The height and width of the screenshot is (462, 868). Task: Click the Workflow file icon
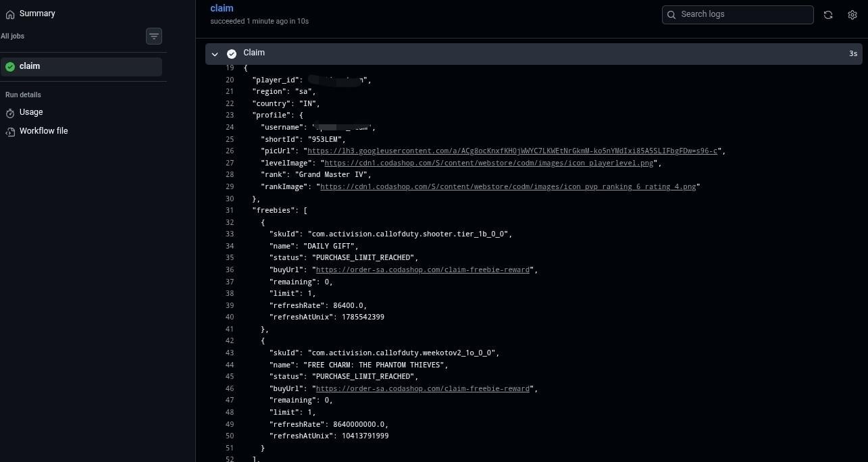10,132
